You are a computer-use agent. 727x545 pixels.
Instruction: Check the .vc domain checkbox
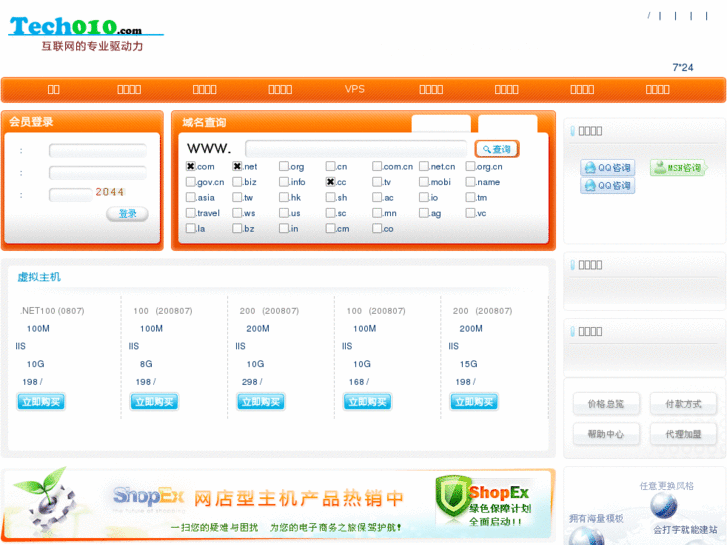click(x=470, y=213)
